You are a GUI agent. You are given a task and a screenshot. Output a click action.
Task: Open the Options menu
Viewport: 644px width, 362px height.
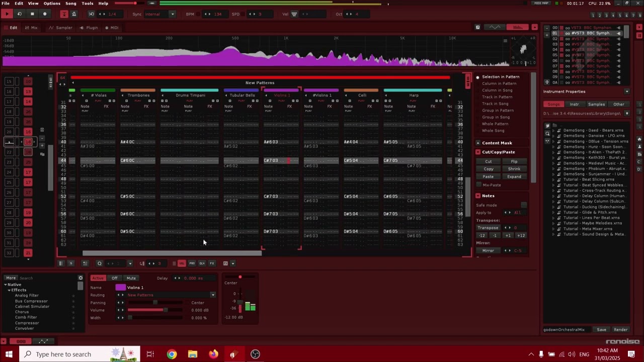(x=52, y=4)
